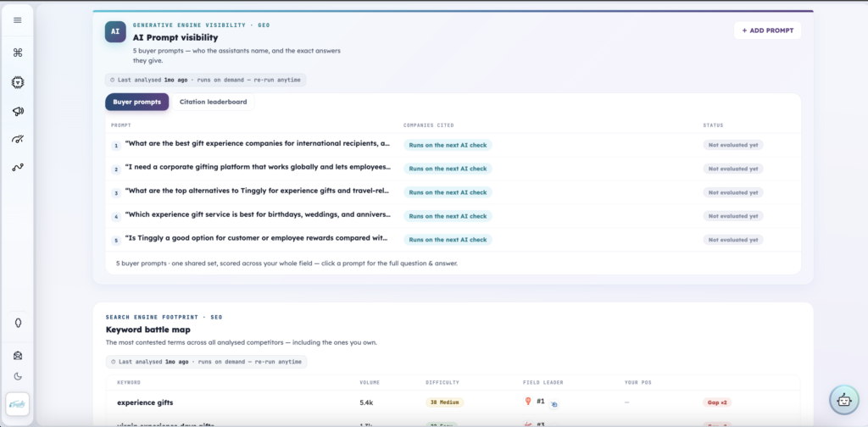Click the 5.4k volume value

click(366, 402)
